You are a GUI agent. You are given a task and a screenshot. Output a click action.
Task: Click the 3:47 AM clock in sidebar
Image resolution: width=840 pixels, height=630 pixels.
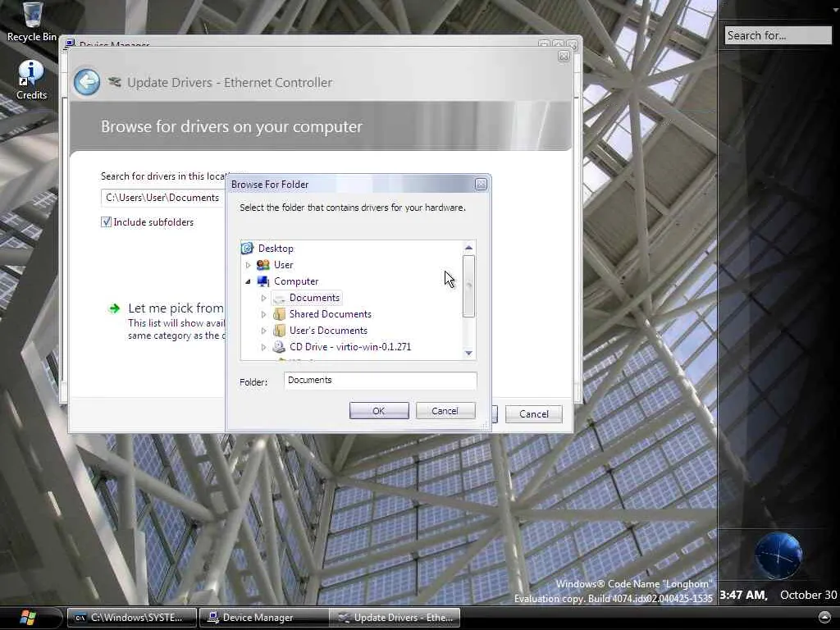coord(743,596)
